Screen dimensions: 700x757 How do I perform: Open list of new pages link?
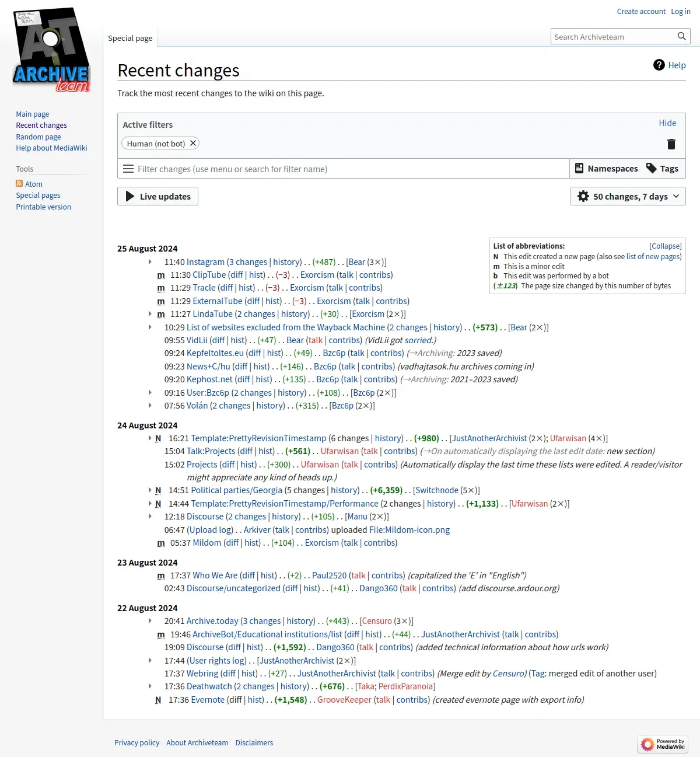pyautogui.click(x=653, y=257)
